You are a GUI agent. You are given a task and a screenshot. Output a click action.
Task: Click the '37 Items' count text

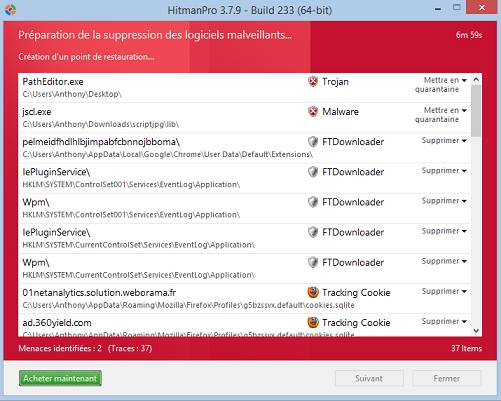point(466,348)
